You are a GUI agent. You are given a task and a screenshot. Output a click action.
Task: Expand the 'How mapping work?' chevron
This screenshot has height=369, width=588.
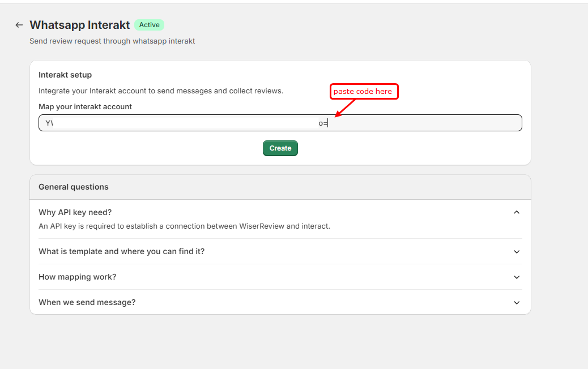click(x=516, y=277)
